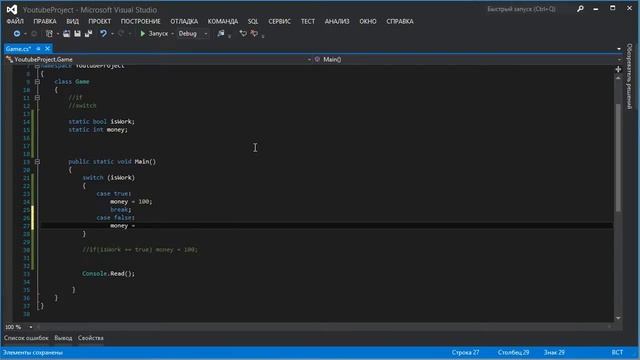This screenshot has height=360, width=640.
Task: Open the Вывод output panel tab
Action: click(63, 338)
